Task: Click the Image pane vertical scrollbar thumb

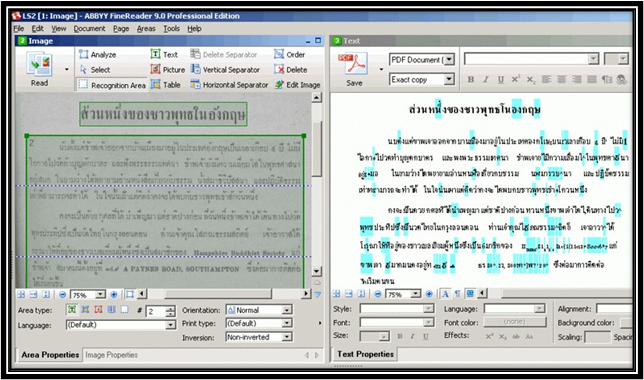Action: click(316, 148)
